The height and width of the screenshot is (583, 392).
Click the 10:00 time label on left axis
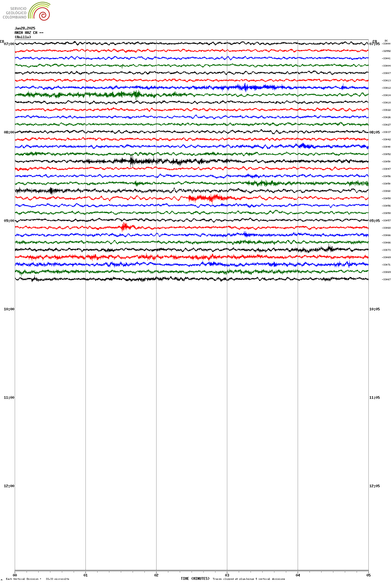pyautogui.click(x=9, y=309)
